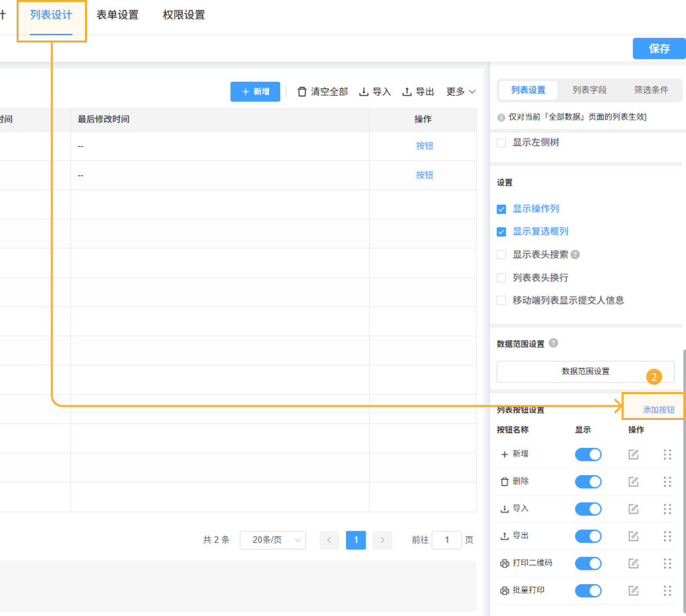Go to next page arrow
Screen dimensions: 686x616
(x=383, y=540)
